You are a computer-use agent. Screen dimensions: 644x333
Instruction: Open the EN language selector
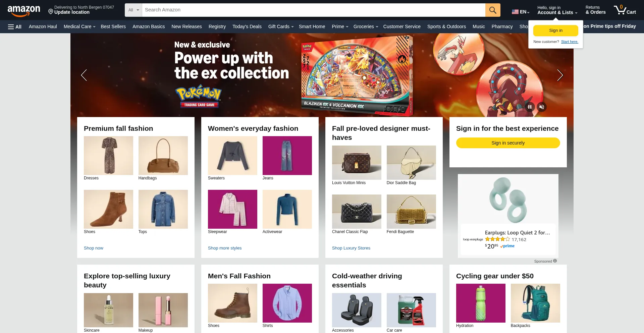tap(521, 12)
